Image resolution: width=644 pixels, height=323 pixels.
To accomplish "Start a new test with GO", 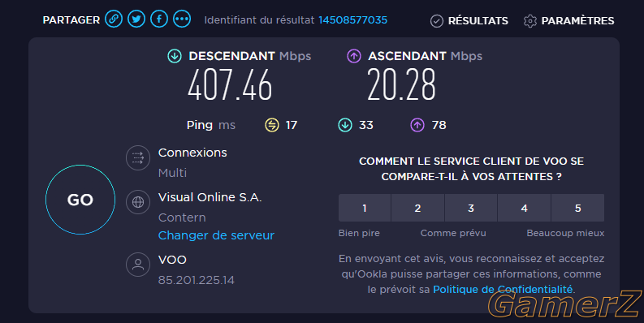I will click(80, 200).
